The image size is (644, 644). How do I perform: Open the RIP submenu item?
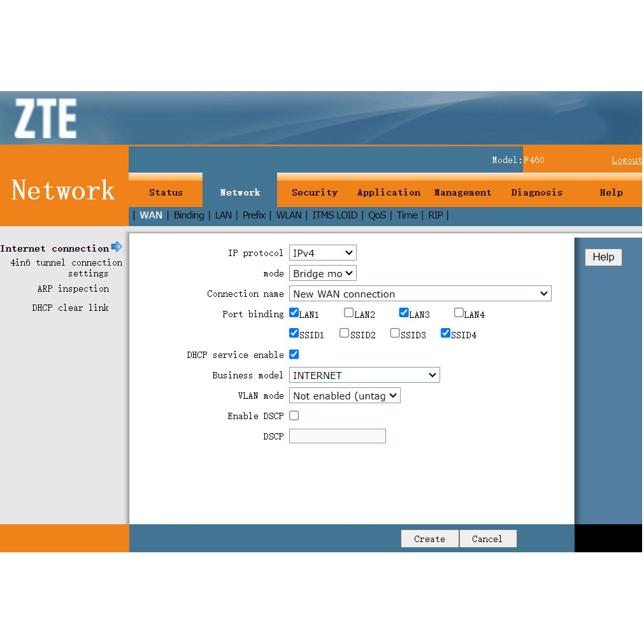point(435,215)
